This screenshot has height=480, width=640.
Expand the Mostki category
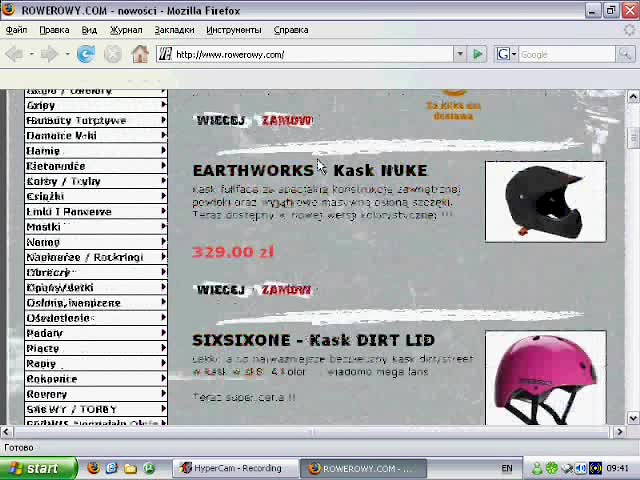click(x=96, y=227)
